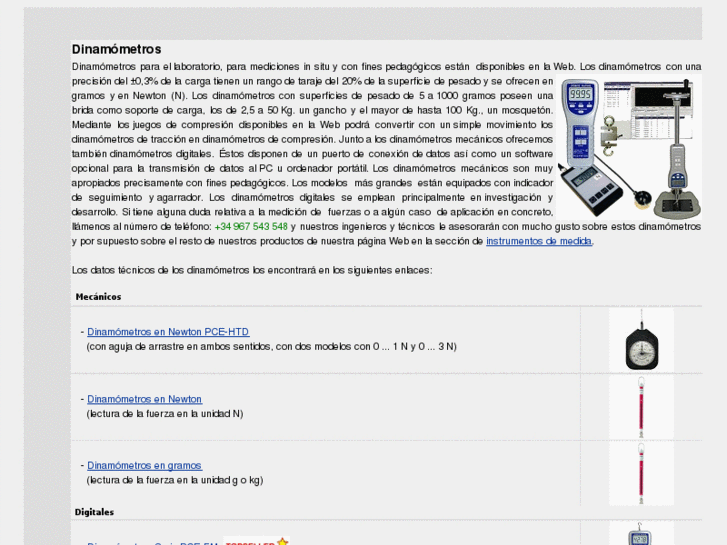Screen dimensions: 727x545
Task: Click the 'Digitales' section heading
Action: tap(94, 512)
